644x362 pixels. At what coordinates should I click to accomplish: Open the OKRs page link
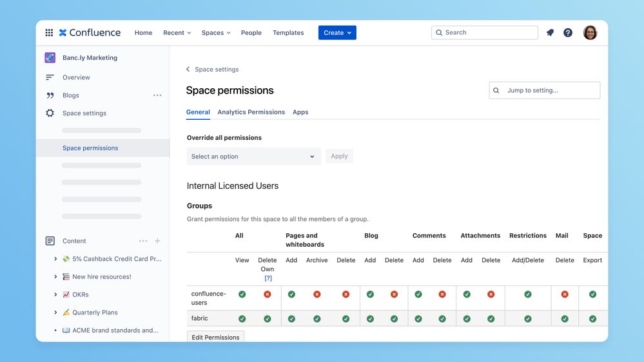pyautogui.click(x=81, y=294)
